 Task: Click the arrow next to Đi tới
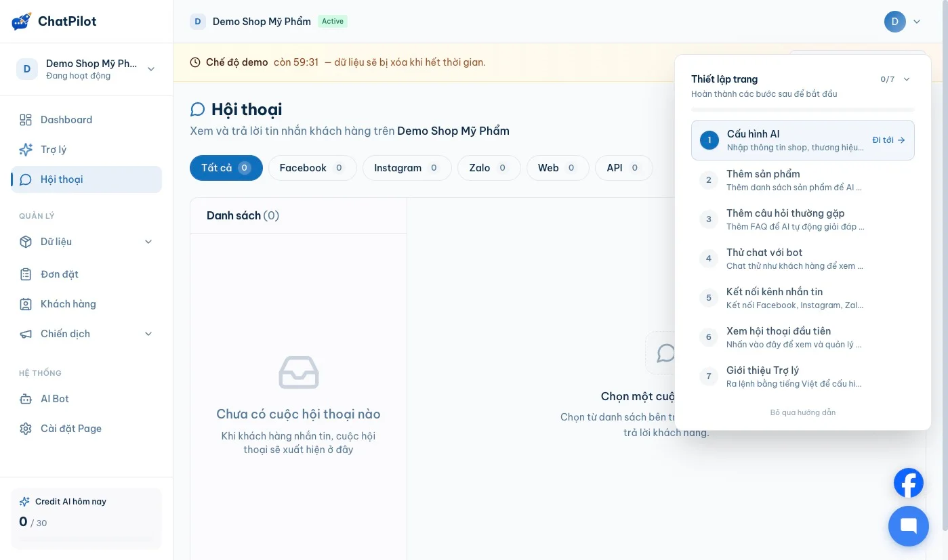(x=901, y=140)
